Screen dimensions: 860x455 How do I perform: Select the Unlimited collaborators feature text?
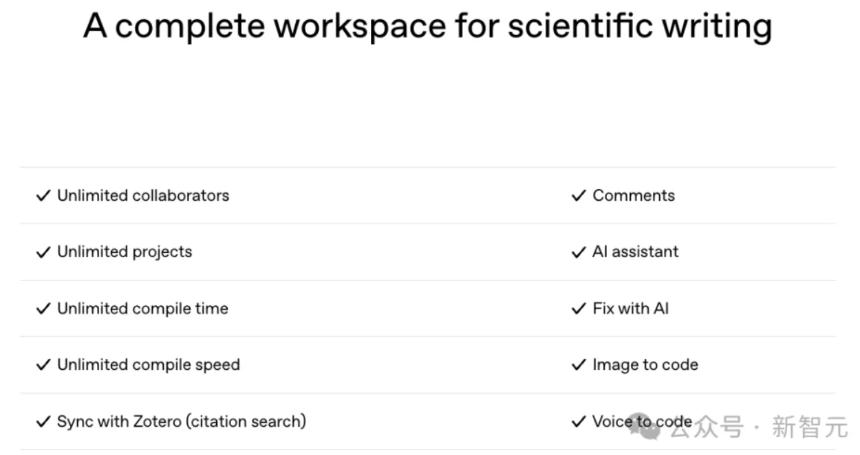coord(143,196)
